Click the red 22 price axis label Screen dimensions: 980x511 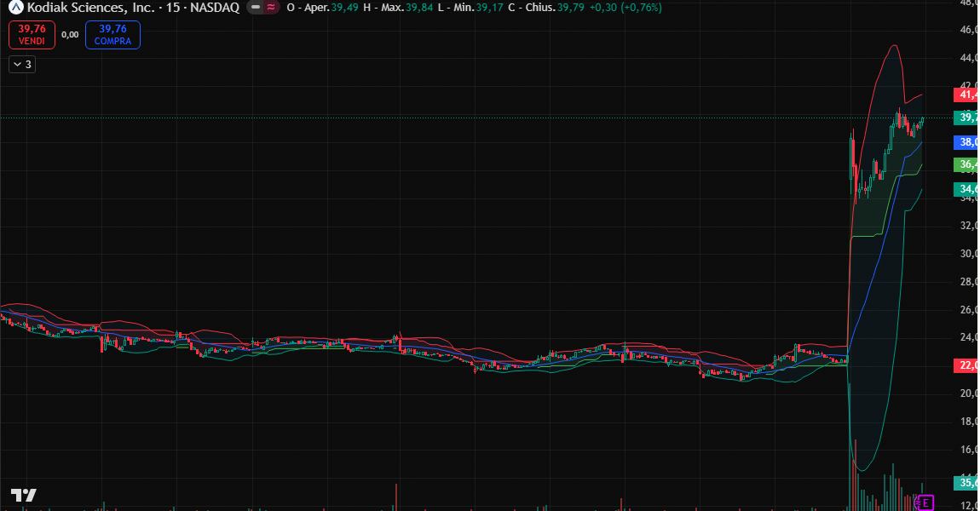966,365
